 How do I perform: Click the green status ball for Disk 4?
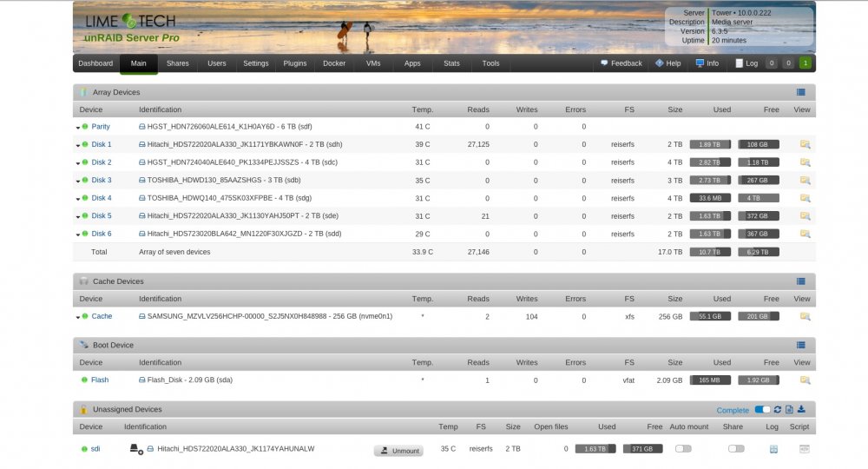tap(85, 198)
